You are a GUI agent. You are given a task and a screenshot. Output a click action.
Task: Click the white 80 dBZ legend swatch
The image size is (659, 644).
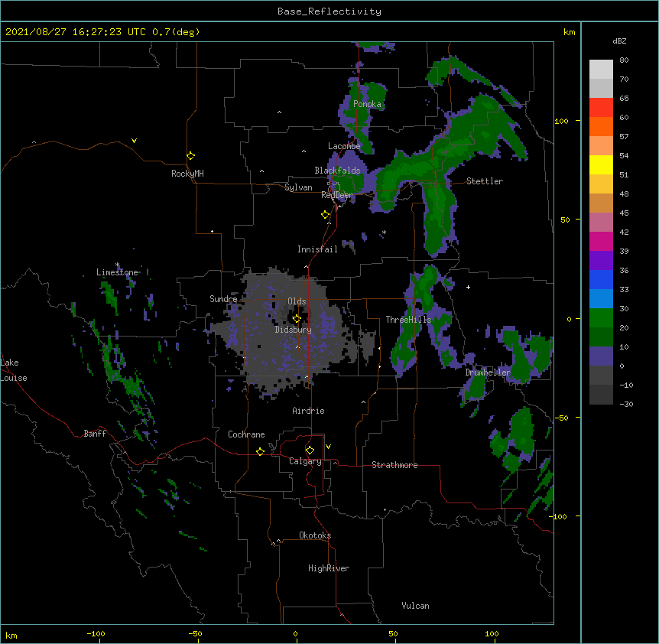click(x=601, y=70)
